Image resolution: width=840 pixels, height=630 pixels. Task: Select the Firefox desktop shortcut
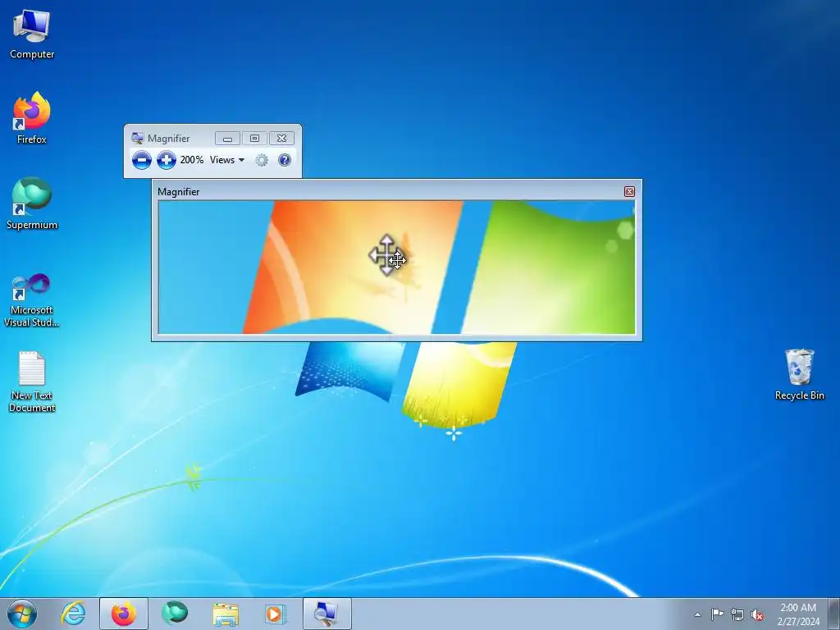tap(32, 118)
